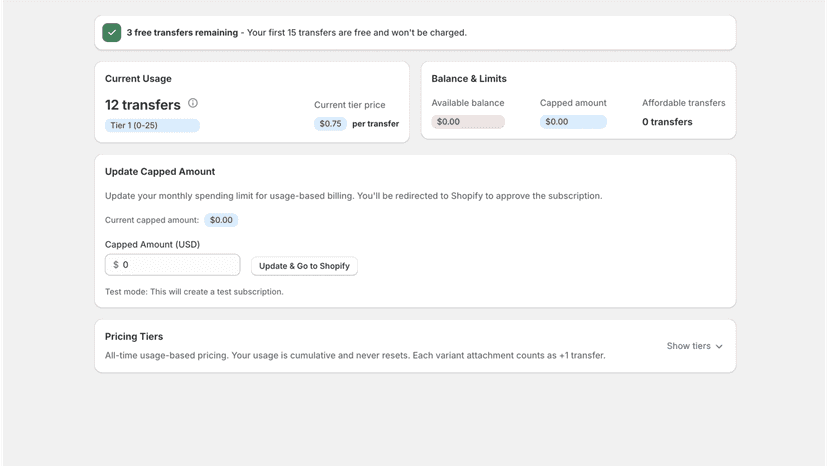Click the Update your monthly spending limit description

(x=353, y=196)
